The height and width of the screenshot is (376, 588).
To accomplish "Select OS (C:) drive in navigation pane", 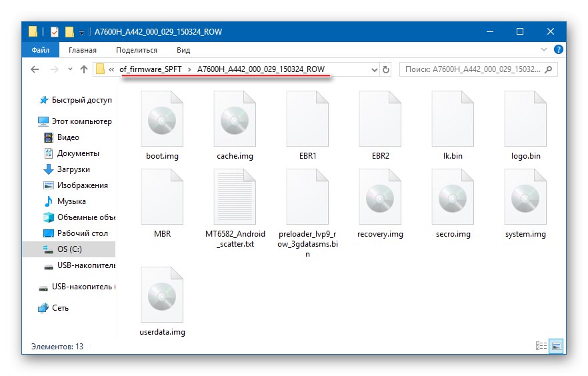I will 69,249.
